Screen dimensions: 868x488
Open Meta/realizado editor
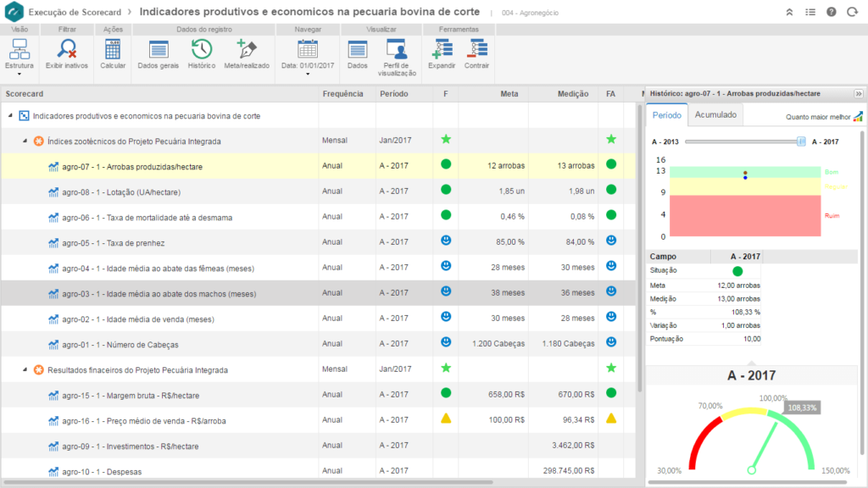[x=246, y=53]
